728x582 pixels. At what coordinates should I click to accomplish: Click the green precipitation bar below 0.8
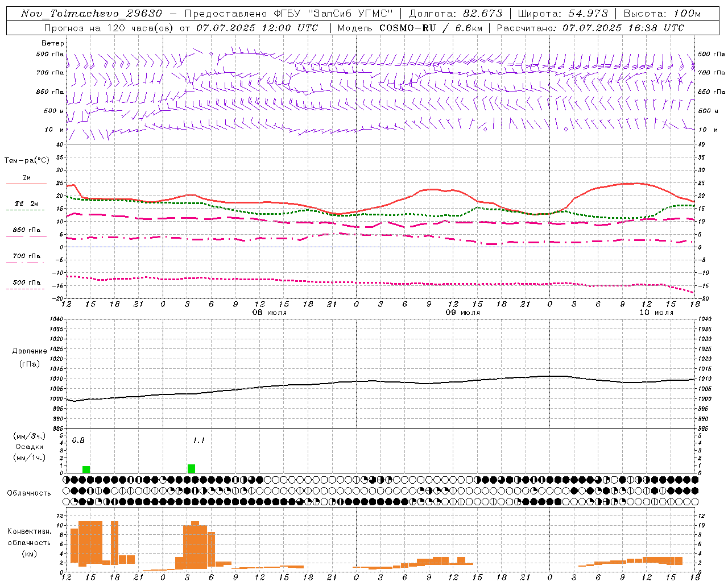click(x=86, y=469)
